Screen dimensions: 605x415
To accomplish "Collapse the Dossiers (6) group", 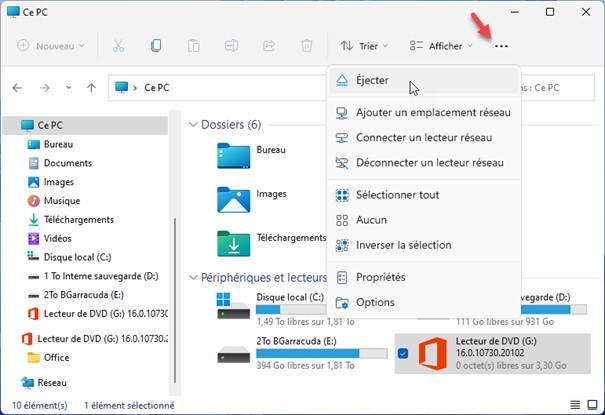I will point(192,125).
